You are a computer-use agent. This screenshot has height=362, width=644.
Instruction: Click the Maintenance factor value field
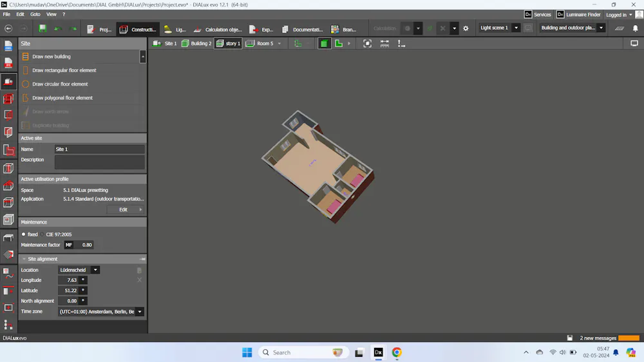84,245
